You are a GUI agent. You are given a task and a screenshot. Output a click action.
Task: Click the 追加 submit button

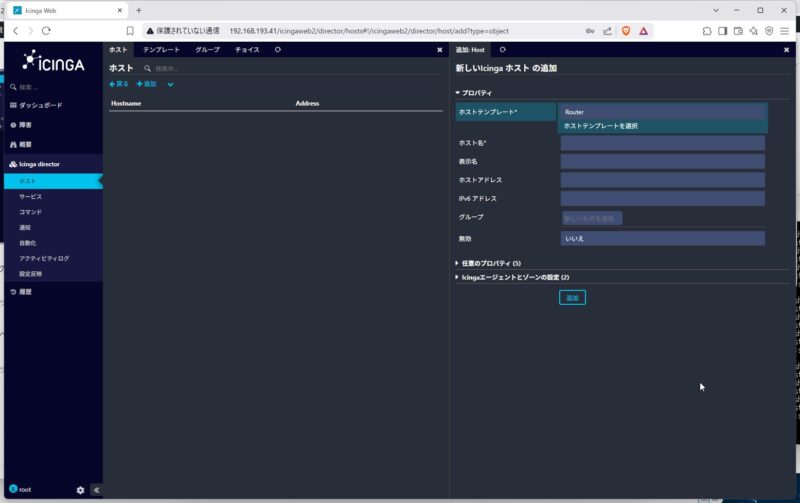pyautogui.click(x=572, y=298)
